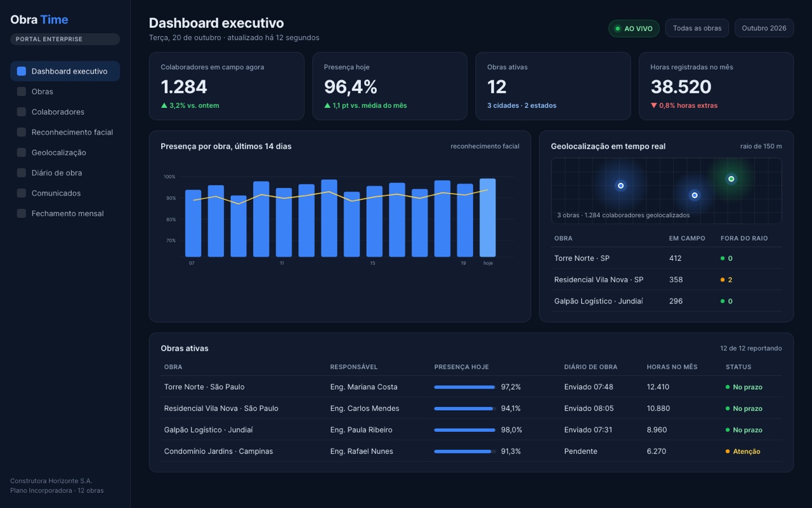812x508 pixels.
Task: Click the red down arrow beside 0,8% horas extras
Action: click(653, 105)
